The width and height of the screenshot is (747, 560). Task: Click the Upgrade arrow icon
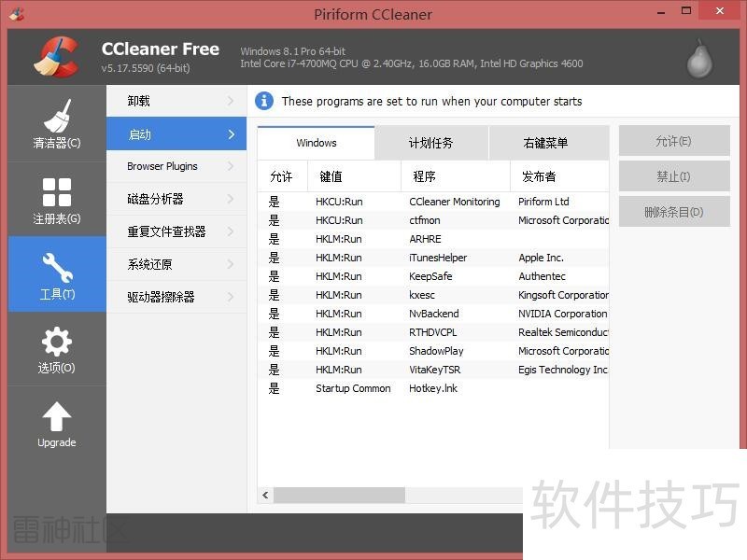56,413
